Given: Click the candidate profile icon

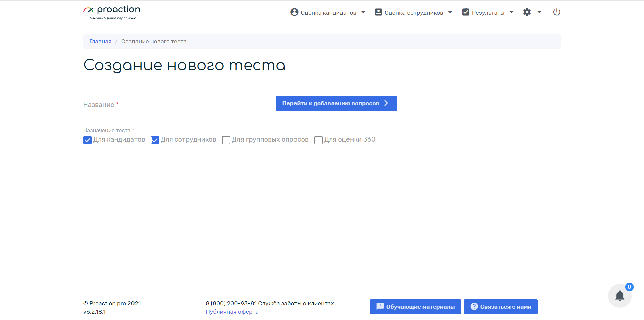Looking at the screenshot, I should pos(294,12).
